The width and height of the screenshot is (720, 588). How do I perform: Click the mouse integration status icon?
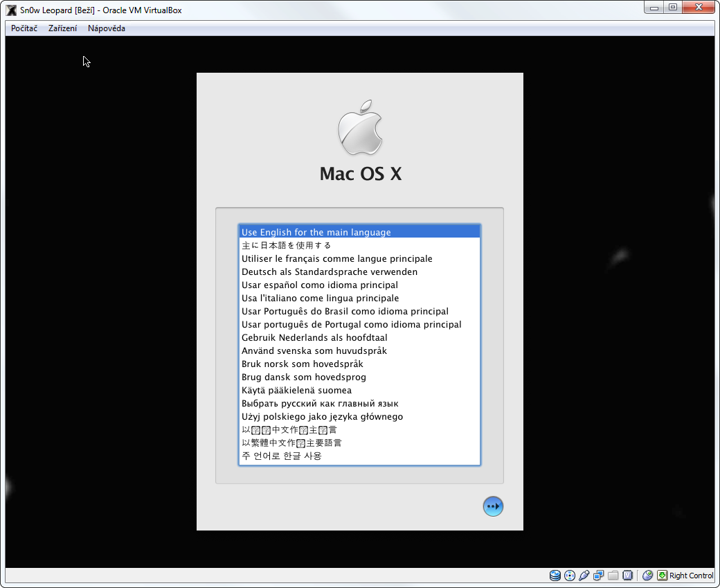pyautogui.click(x=647, y=576)
